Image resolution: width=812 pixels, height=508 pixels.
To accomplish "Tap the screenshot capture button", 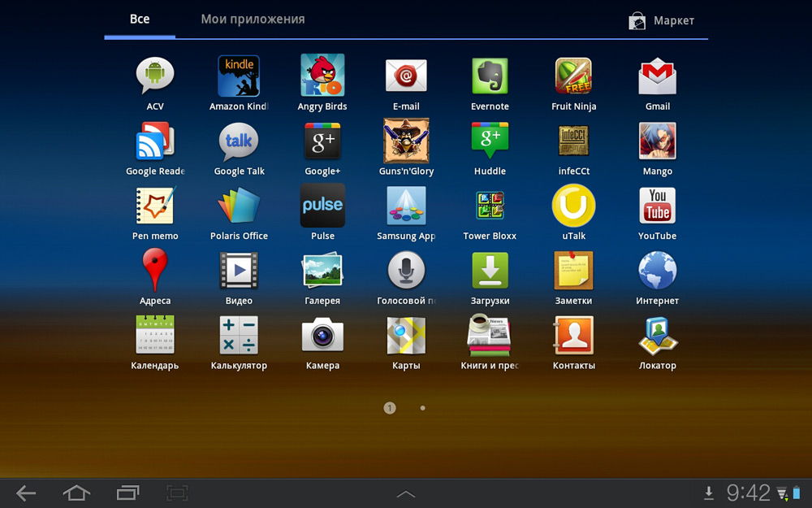I will 177,493.
